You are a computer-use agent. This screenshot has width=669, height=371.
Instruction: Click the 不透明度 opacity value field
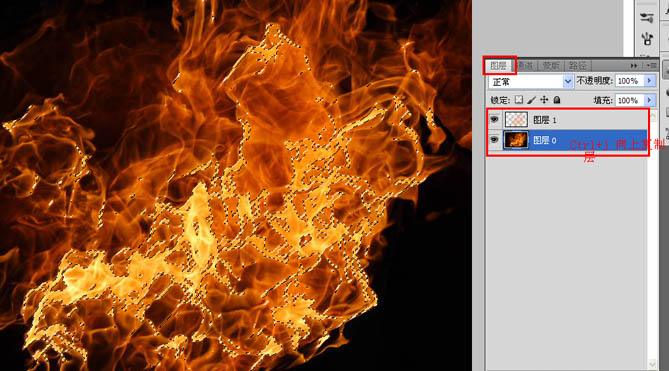[629, 81]
